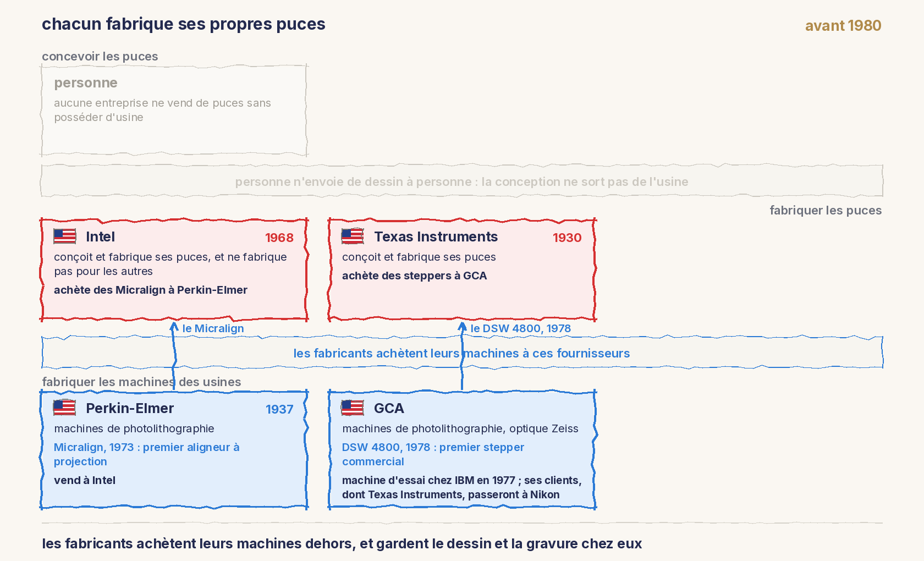The width and height of the screenshot is (924, 561).
Task: Click 'Micralign, 1973 : premier aligneur' blue text
Action: click(146, 454)
